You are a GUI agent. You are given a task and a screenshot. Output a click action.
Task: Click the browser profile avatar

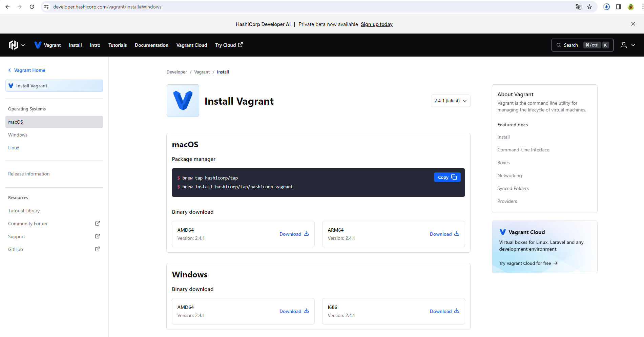tap(631, 7)
